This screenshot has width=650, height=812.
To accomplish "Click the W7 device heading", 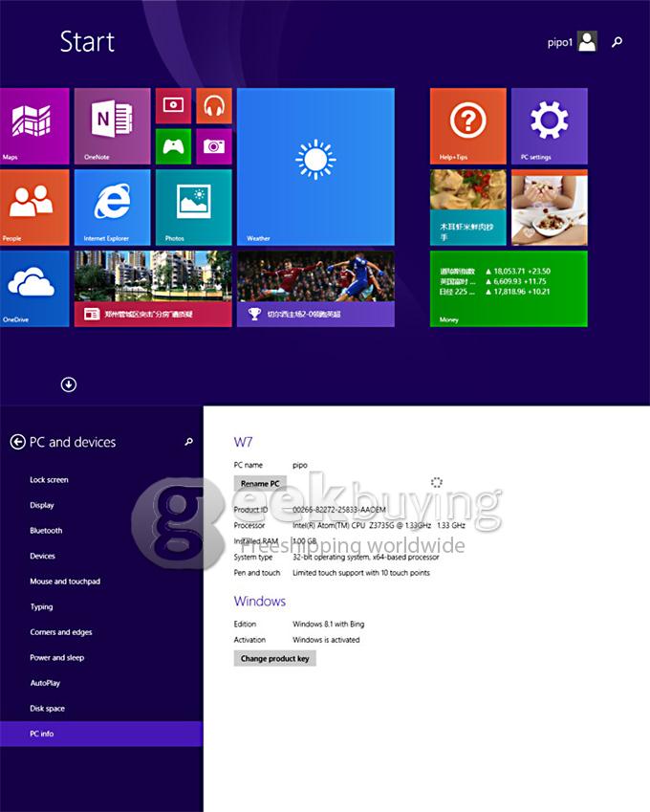I will pyautogui.click(x=243, y=442).
